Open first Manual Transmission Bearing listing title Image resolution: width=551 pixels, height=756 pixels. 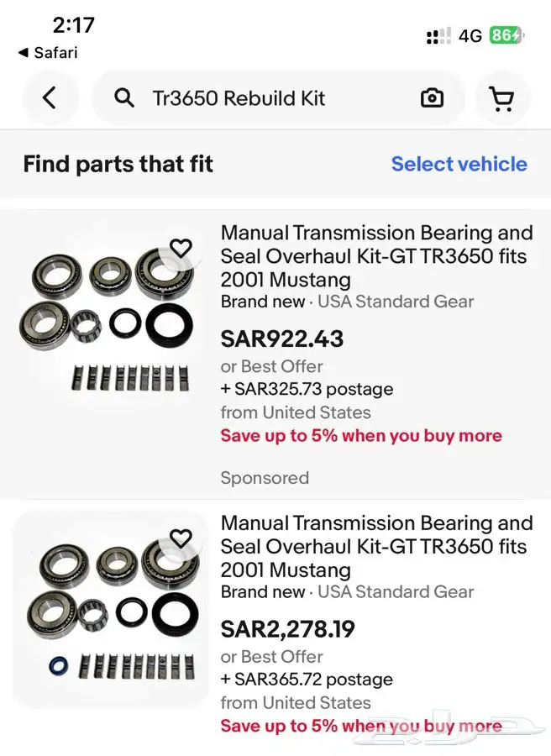(376, 256)
